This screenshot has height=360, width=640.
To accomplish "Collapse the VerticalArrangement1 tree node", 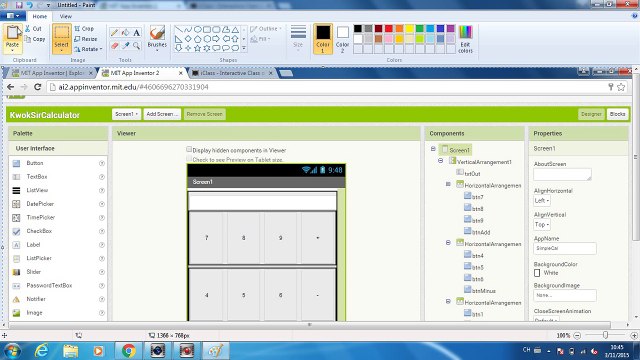I will point(440,161).
